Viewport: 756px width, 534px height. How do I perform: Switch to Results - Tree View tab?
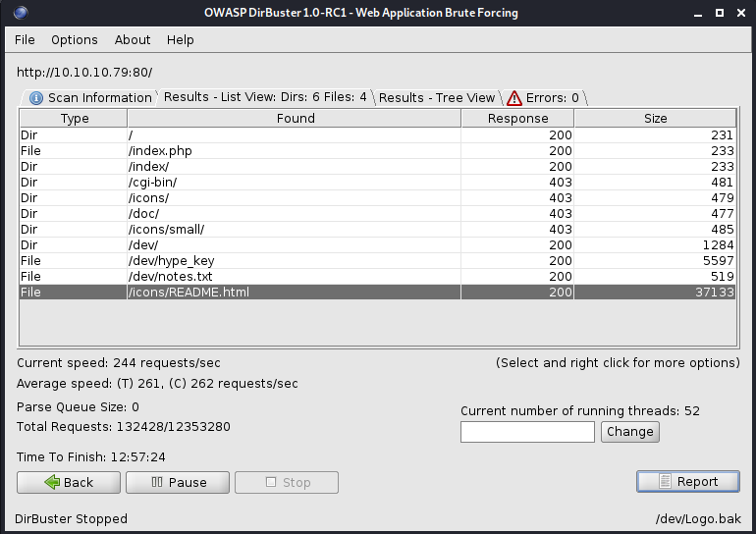[437, 98]
